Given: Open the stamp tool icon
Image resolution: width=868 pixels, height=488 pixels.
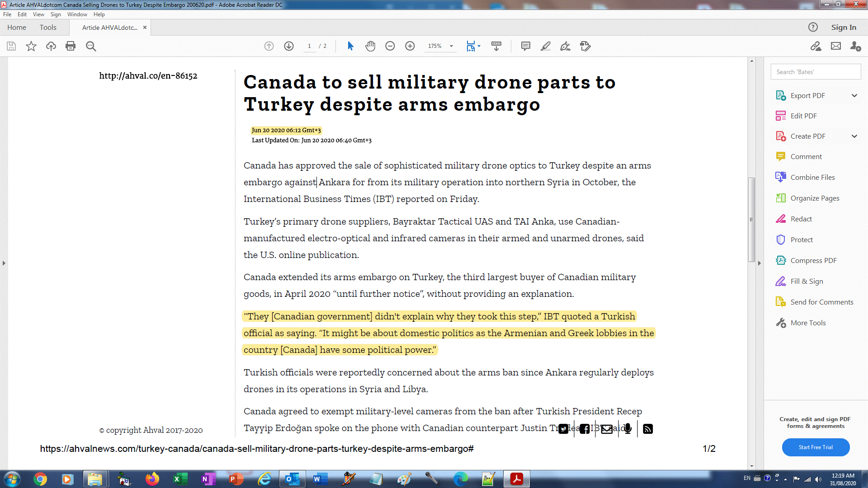Looking at the screenshot, I should coord(585,46).
